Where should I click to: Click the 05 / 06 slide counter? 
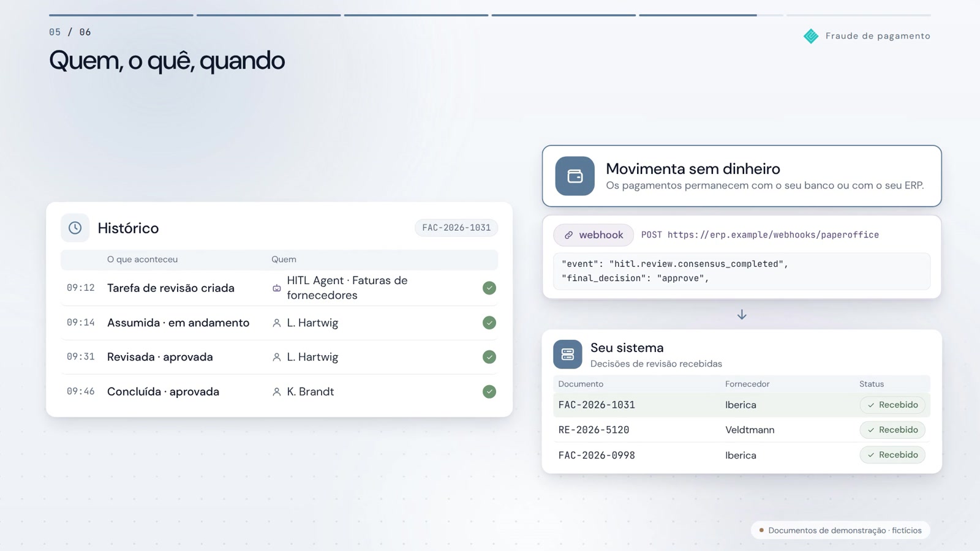70,32
